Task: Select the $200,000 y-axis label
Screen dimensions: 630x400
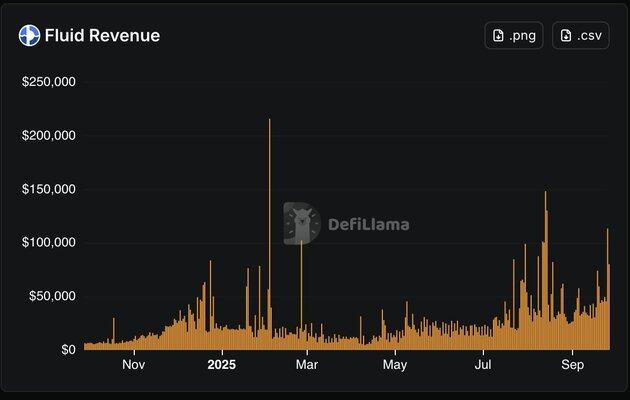Action: pyautogui.click(x=49, y=136)
